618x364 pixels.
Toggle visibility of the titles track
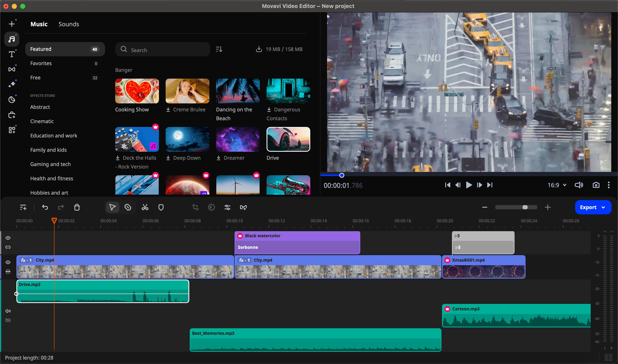coord(8,238)
